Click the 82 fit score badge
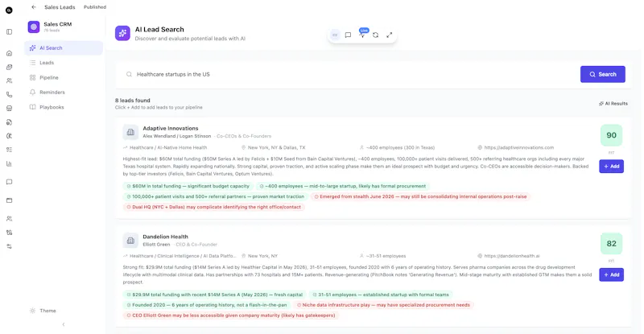Image resolution: width=644 pixels, height=334 pixels. click(611, 244)
